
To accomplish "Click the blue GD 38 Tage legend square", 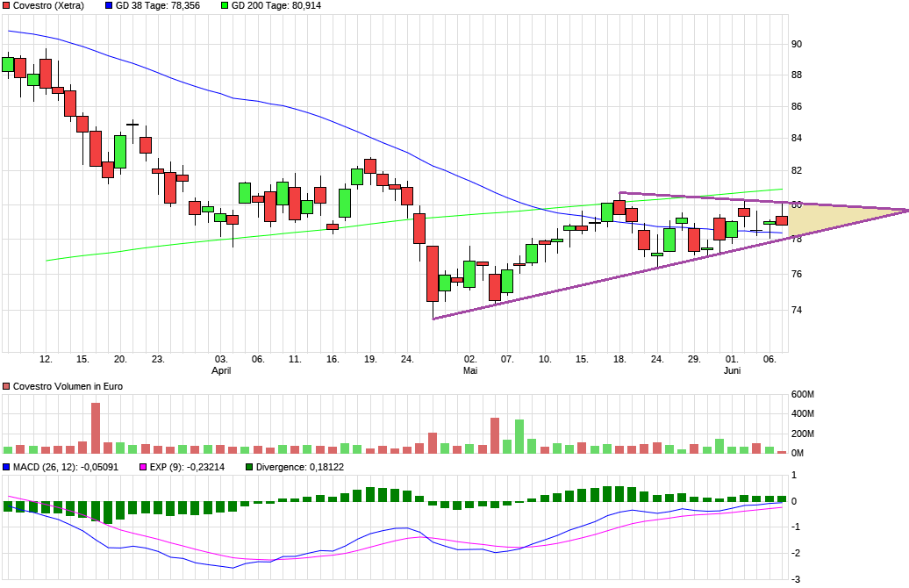I will [x=108, y=5].
